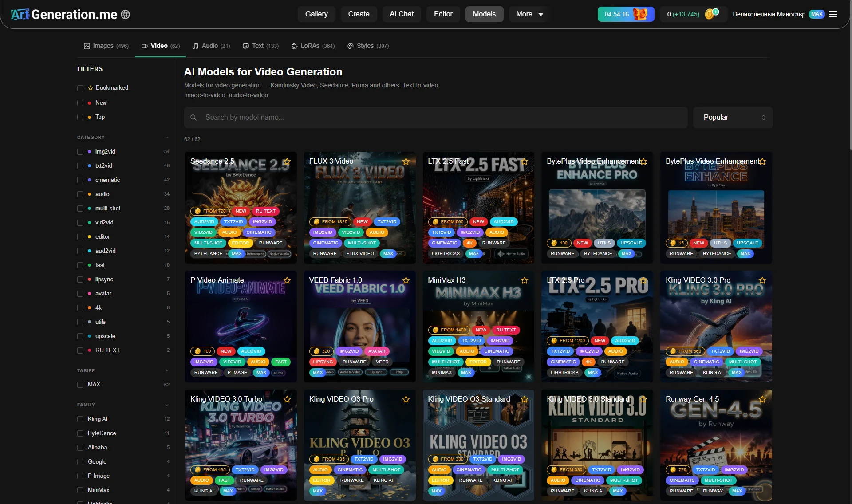Select the Video tab
Screen dimensions: 852x504
pyautogui.click(x=161, y=46)
